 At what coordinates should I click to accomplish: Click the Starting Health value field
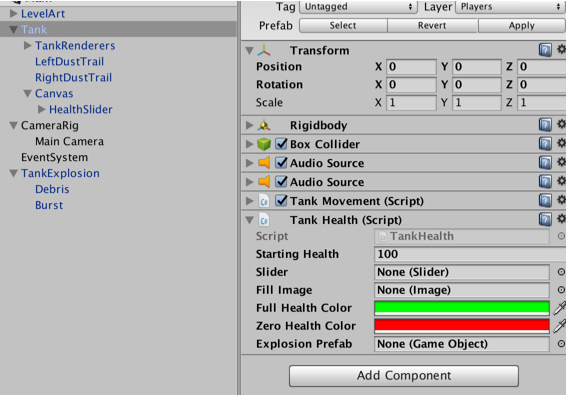[470, 254]
